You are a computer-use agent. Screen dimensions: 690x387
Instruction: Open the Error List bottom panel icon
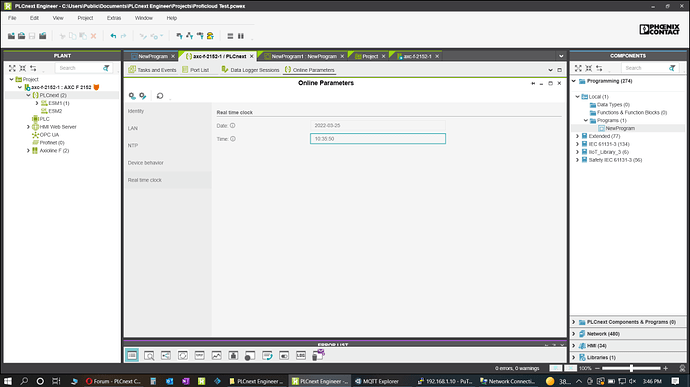click(132, 355)
